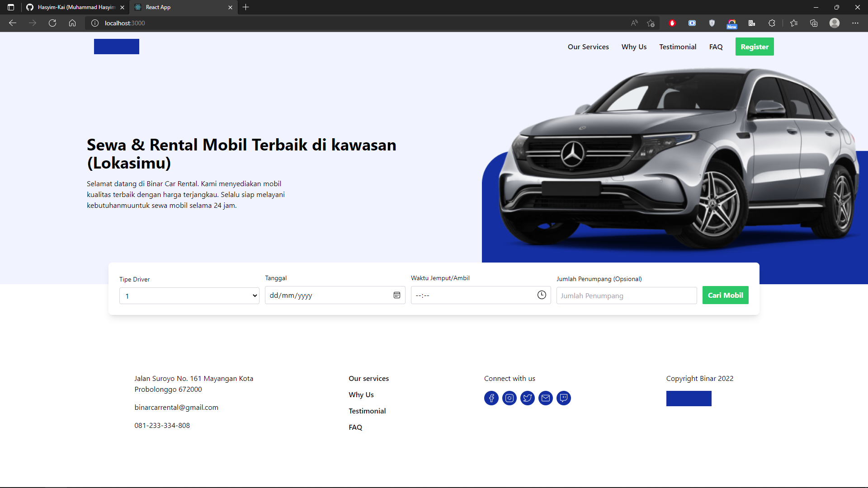Click the Instagram social media icon
The width and height of the screenshot is (868, 488).
pos(509,398)
